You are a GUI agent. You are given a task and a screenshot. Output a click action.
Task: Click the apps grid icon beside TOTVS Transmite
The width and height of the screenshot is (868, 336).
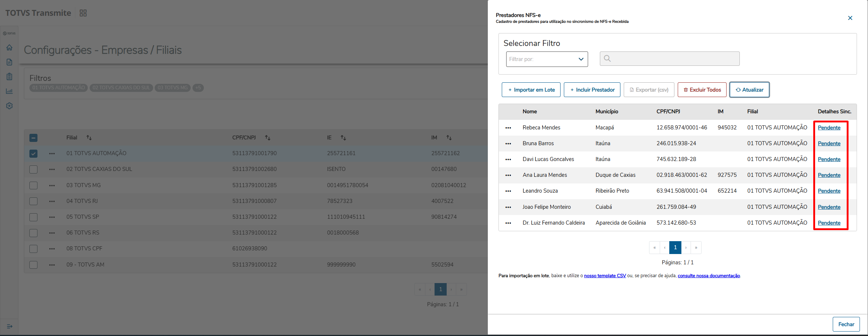[83, 13]
